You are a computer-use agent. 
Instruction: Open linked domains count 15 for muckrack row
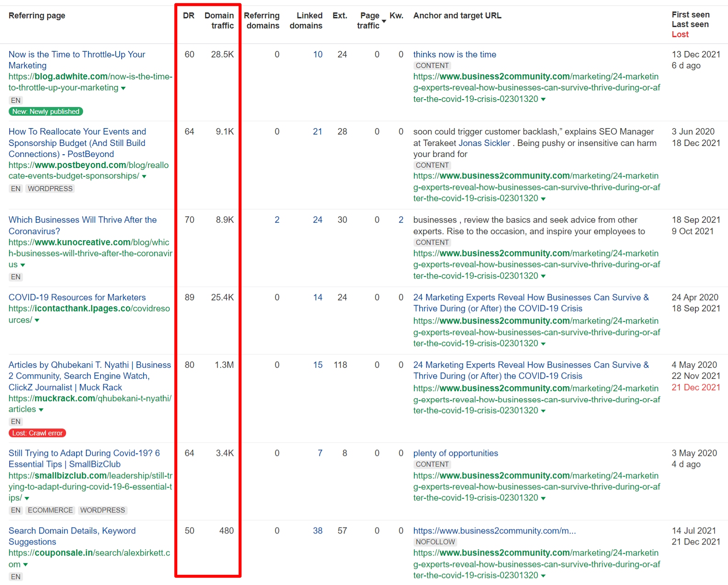318,365
